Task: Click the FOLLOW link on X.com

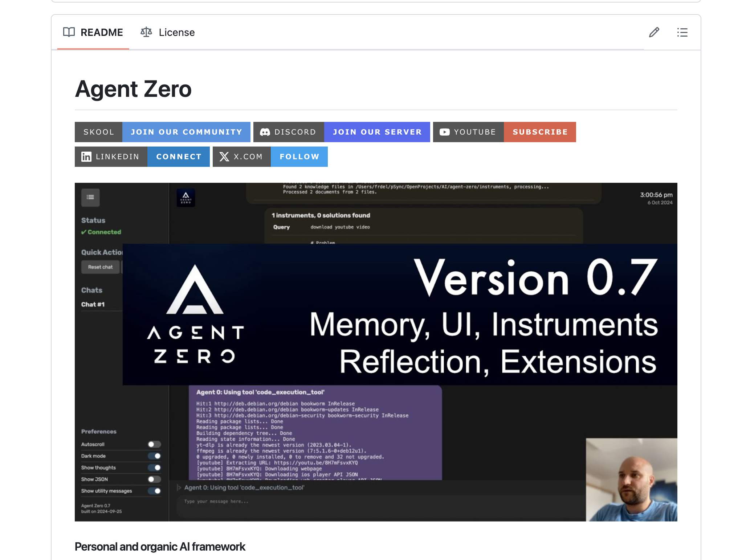Action: tap(300, 156)
